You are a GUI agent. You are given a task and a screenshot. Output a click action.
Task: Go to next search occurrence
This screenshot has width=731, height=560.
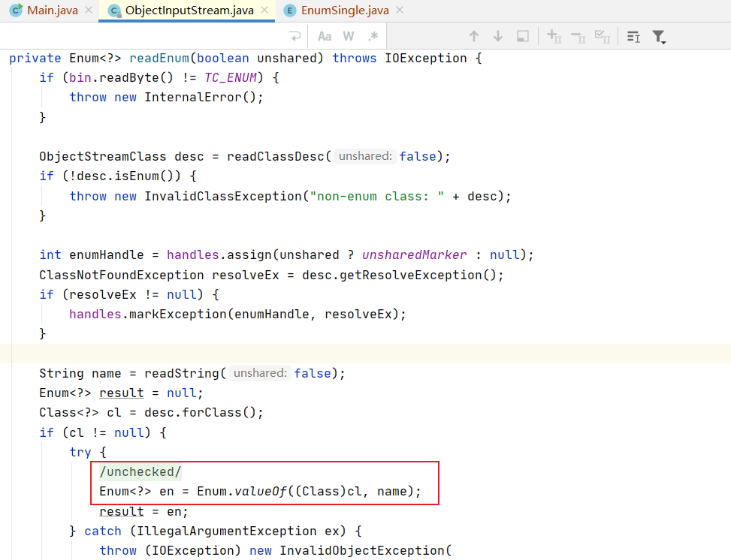pyautogui.click(x=498, y=36)
